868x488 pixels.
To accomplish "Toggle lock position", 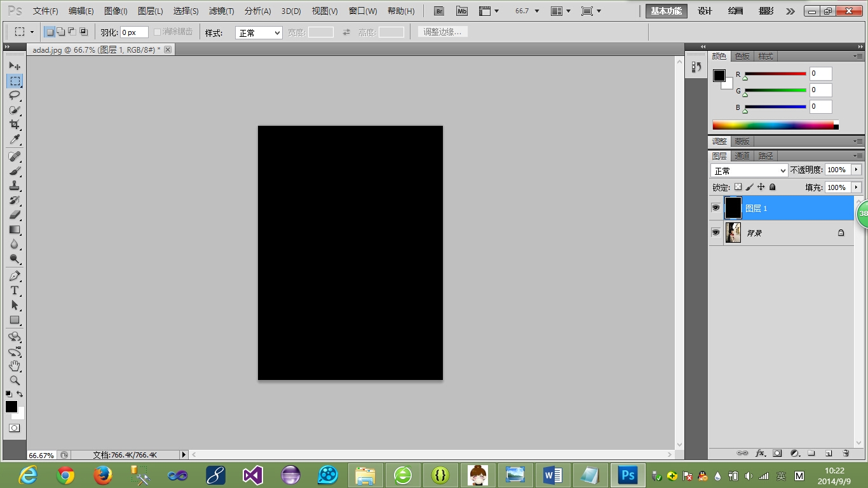I will [761, 187].
